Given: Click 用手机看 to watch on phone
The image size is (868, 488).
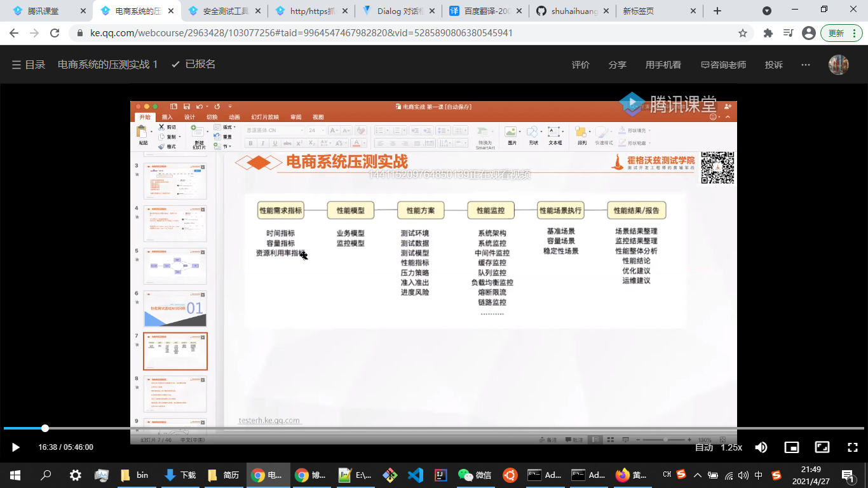Looking at the screenshot, I should (663, 65).
